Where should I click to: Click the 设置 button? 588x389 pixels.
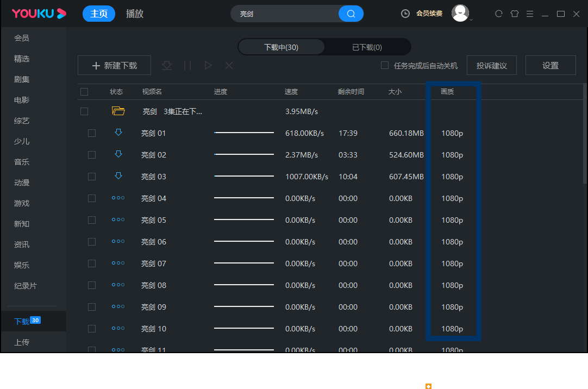click(551, 65)
